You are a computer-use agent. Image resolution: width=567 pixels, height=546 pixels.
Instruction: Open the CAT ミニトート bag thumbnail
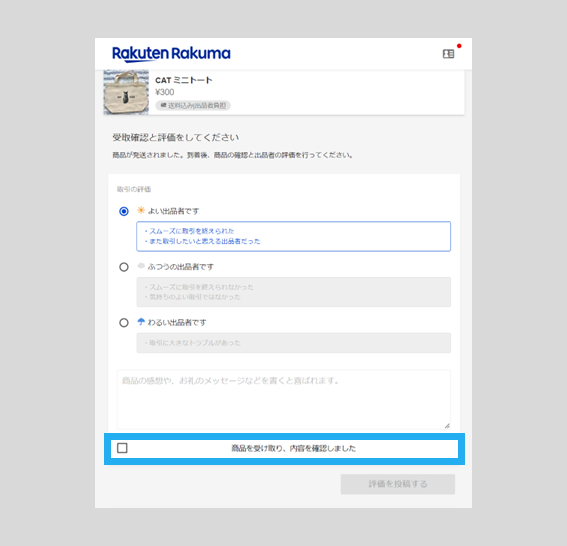(126, 92)
